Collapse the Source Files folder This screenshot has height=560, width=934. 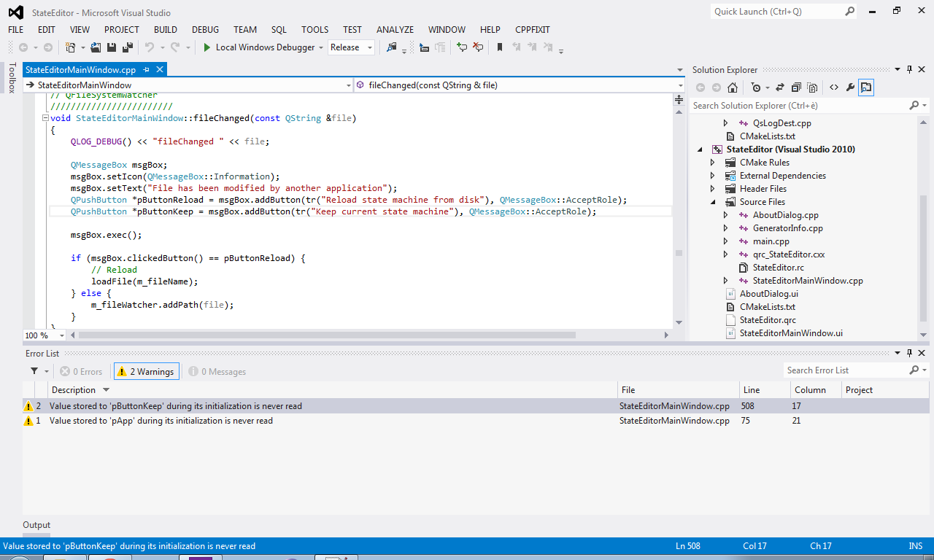713,202
